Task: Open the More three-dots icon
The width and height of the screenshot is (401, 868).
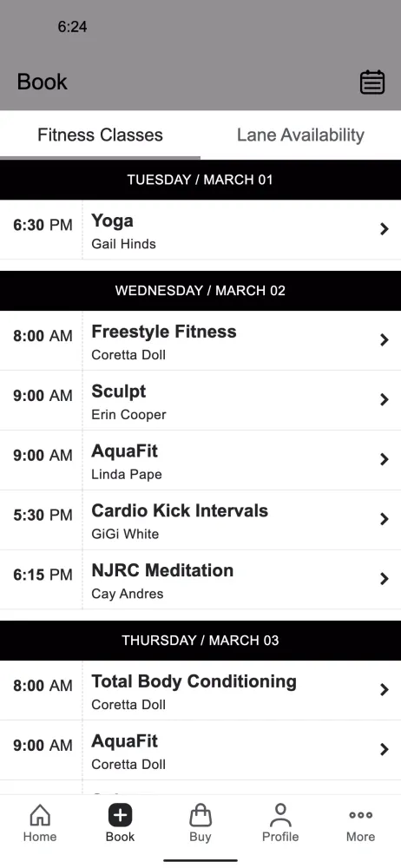Action: (360, 815)
